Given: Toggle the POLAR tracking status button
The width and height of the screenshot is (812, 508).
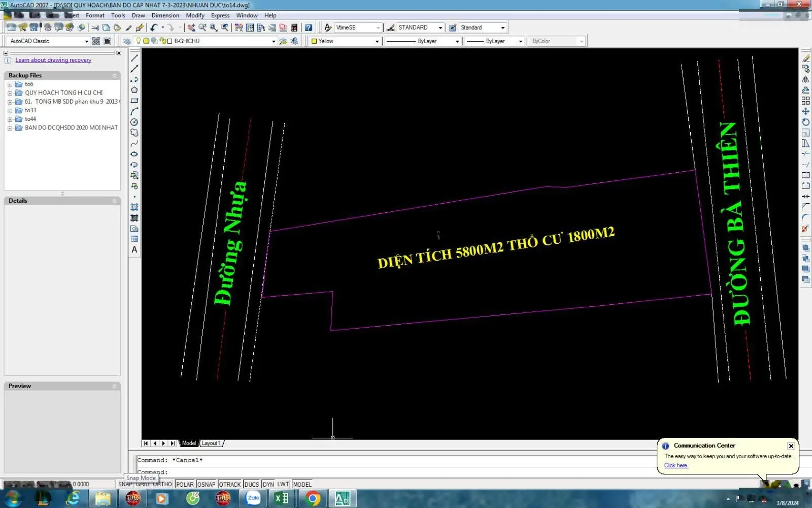Looking at the screenshot, I should [x=185, y=484].
